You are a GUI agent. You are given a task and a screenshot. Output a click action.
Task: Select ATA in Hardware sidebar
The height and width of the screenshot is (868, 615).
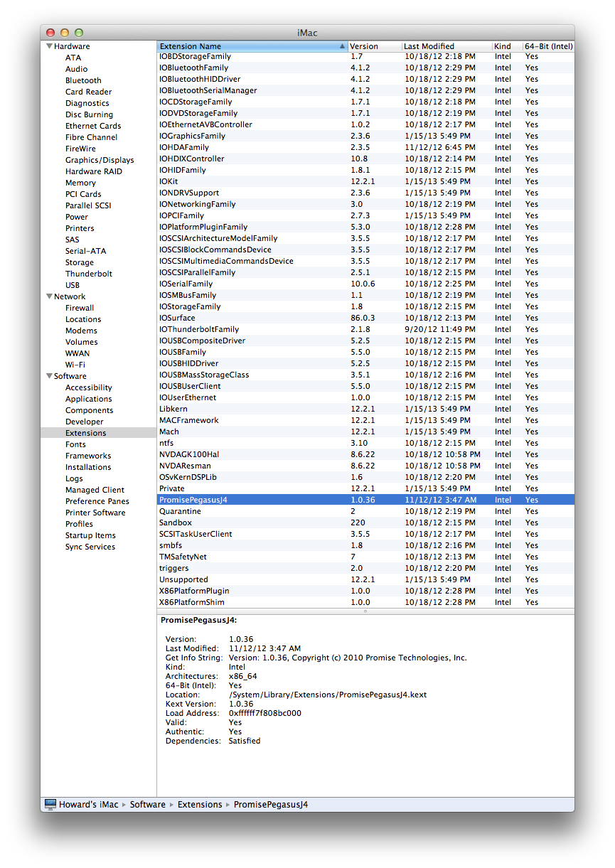[x=73, y=58]
